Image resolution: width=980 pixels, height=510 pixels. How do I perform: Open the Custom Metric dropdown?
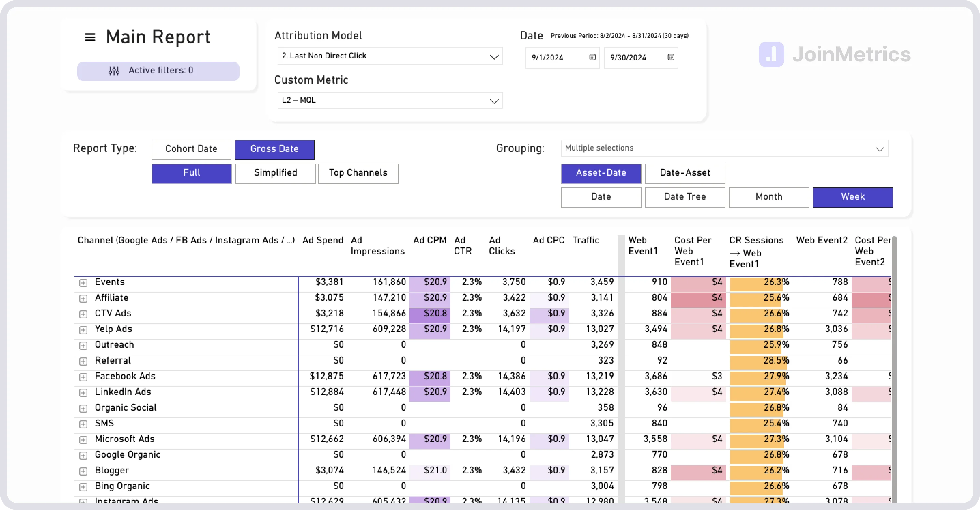click(390, 100)
